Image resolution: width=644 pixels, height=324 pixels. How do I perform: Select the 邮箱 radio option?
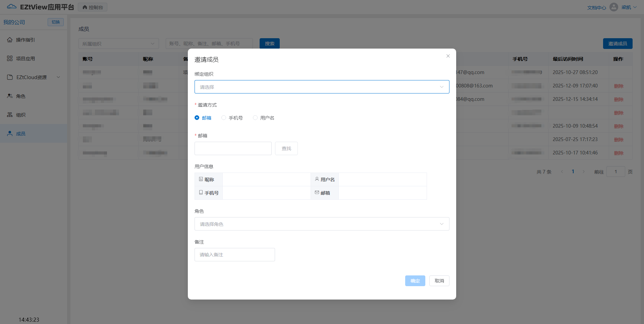[x=197, y=118]
